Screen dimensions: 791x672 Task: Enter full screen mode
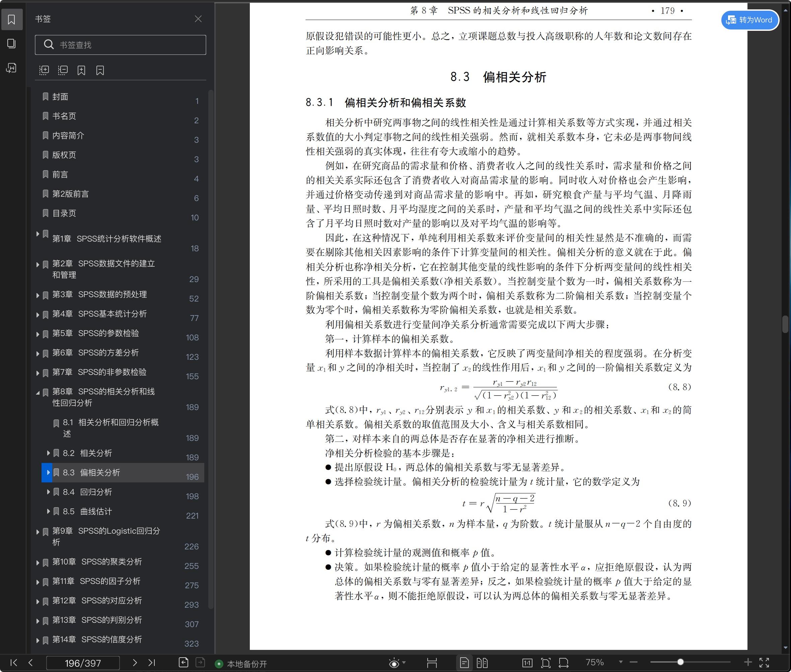[764, 663]
